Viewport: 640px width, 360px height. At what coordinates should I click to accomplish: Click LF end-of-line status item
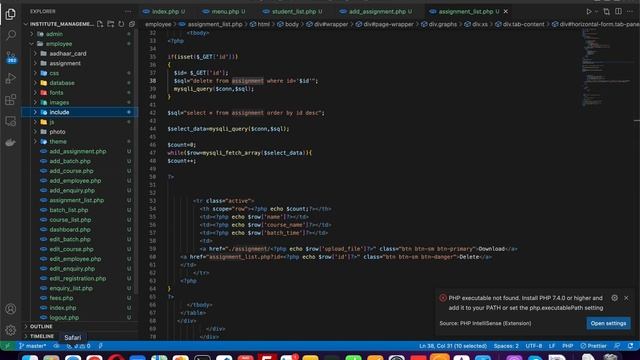[x=552, y=346]
